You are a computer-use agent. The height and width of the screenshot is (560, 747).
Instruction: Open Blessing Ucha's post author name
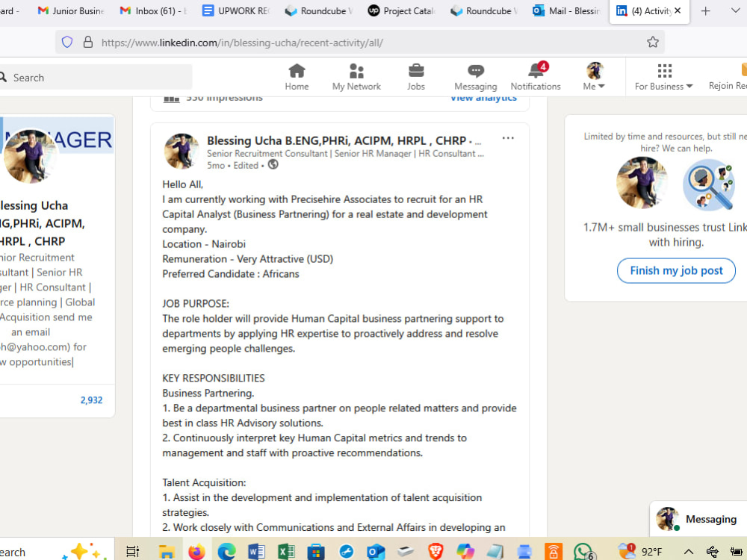coord(336,140)
